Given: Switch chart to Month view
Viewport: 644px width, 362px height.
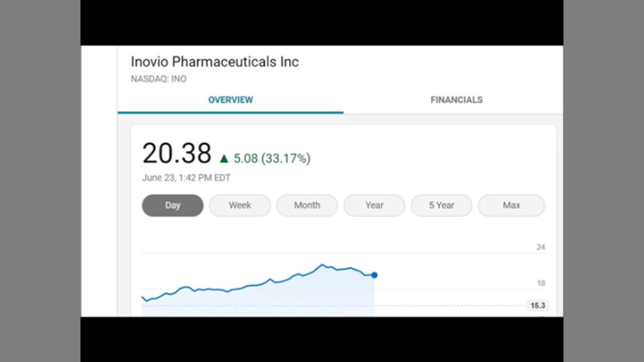Looking at the screenshot, I should coord(307,205).
